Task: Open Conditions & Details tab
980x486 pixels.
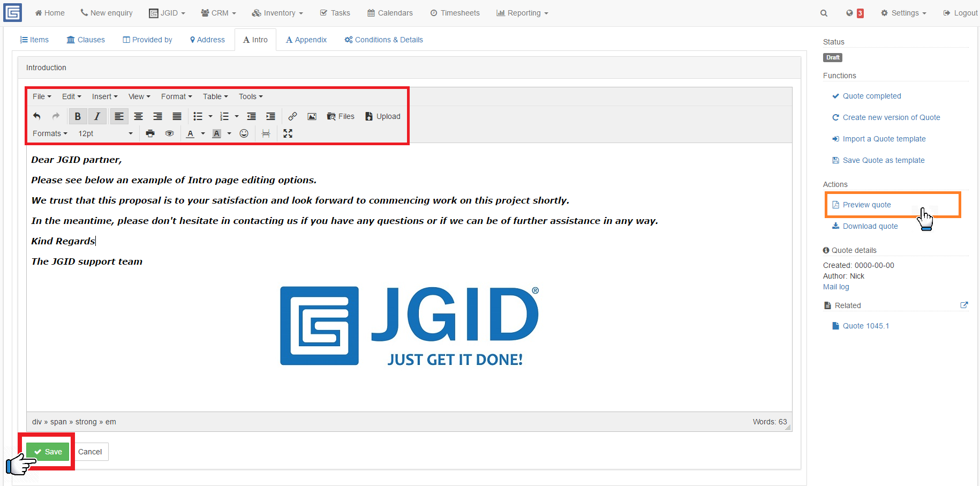Action: (x=383, y=40)
